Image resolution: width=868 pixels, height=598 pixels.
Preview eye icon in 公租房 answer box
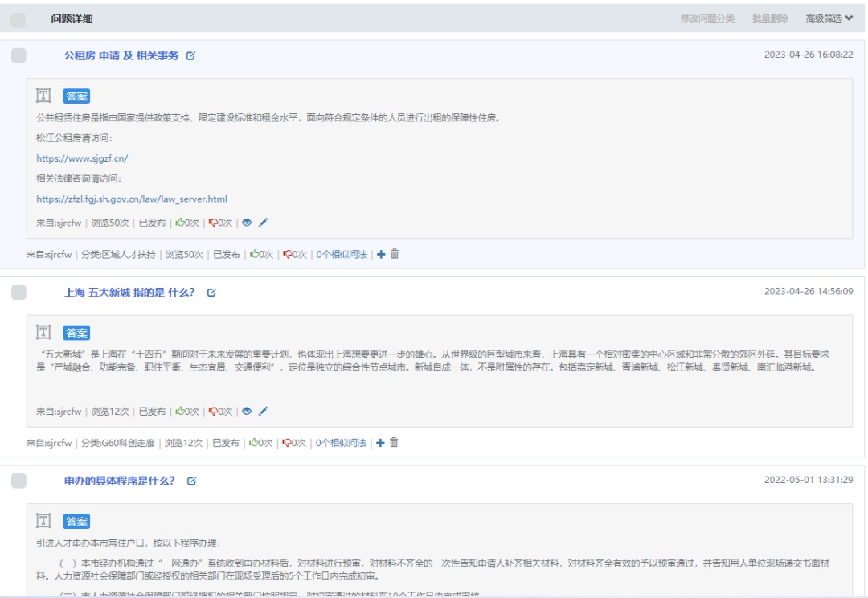247,223
